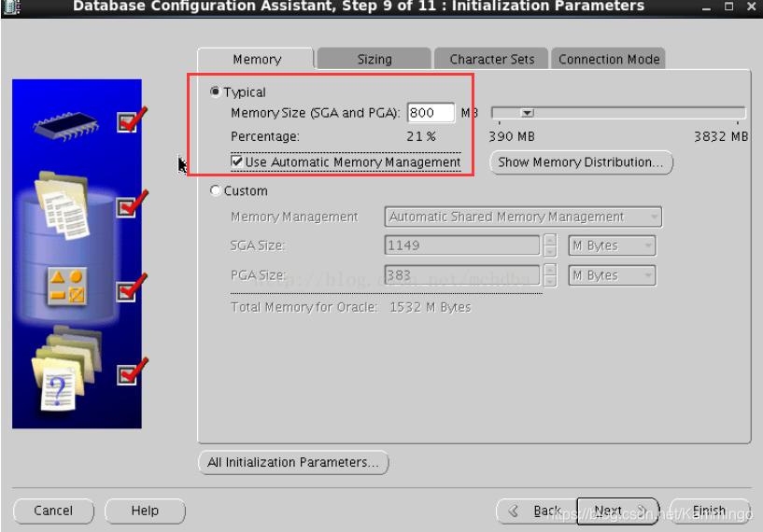Screen dimensions: 763x532
Task: Click the 'SGA Size:' label
Action: coord(258,245)
